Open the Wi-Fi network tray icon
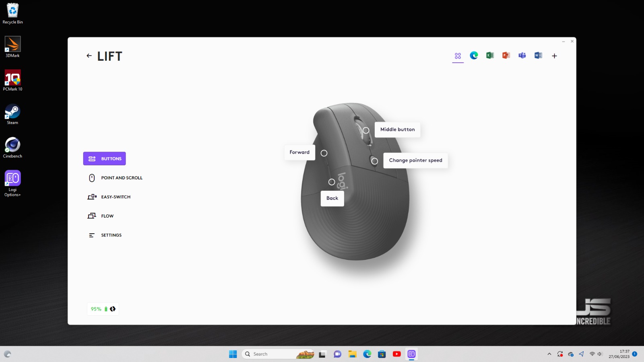This screenshot has width=644, height=362. [x=592, y=354]
